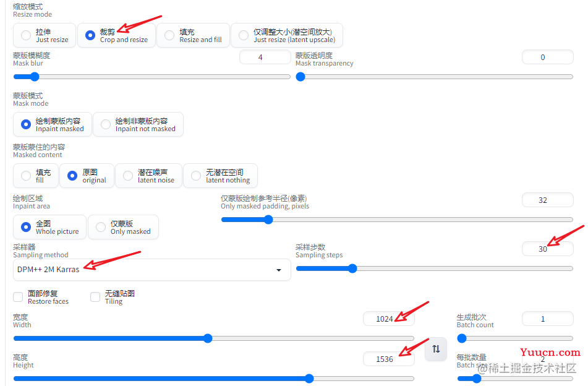The height and width of the screenshot is (386, 588).
Task: Select Resize and fill mode
Action: coord(193,35)
